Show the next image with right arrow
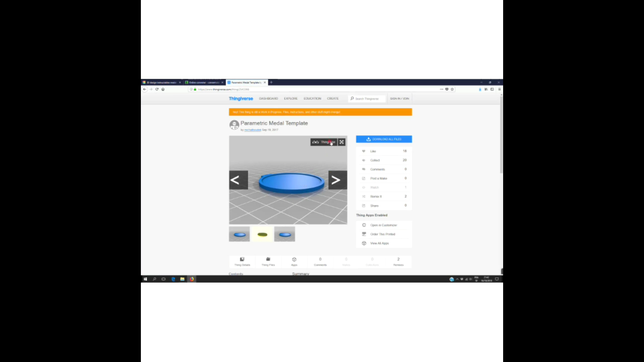This screenshot has width=644, height=362. coord(338,180)
